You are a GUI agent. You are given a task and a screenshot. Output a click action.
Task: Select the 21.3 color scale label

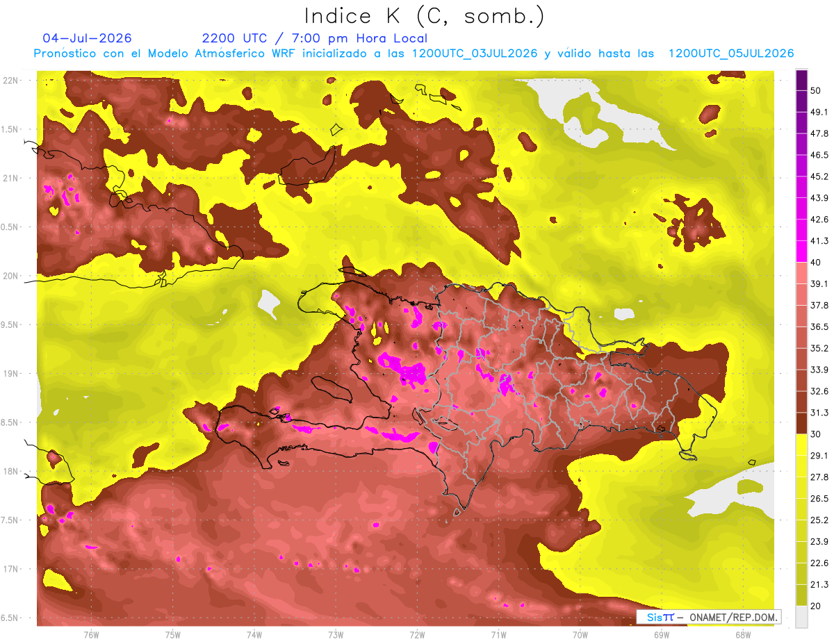[x=819, y=584]
